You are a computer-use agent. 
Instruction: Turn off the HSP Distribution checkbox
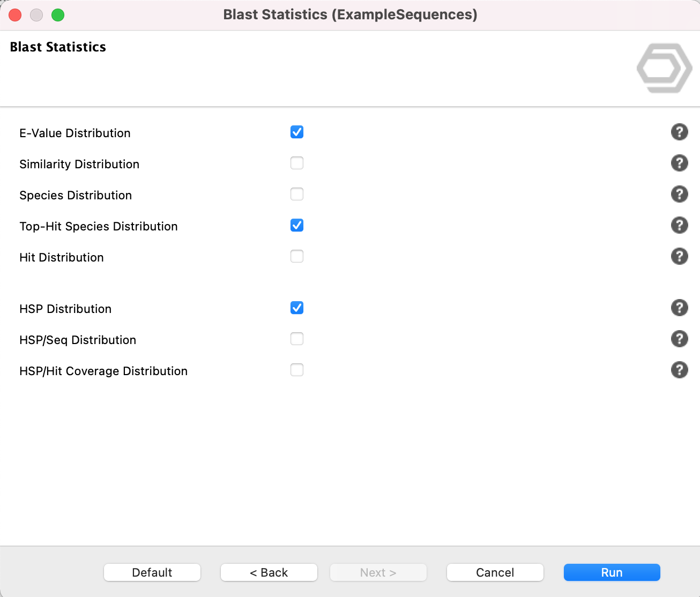click(x=297, y=308)
